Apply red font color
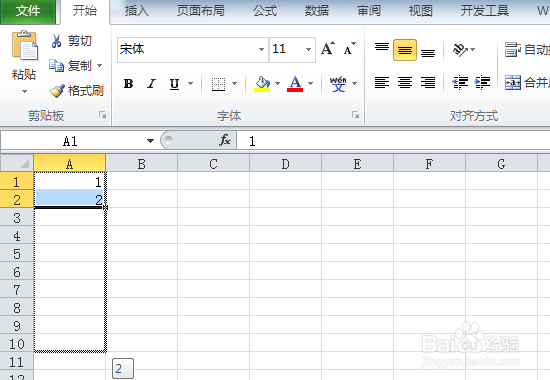This screenshot has width=550, height=380. click(295, 84)
